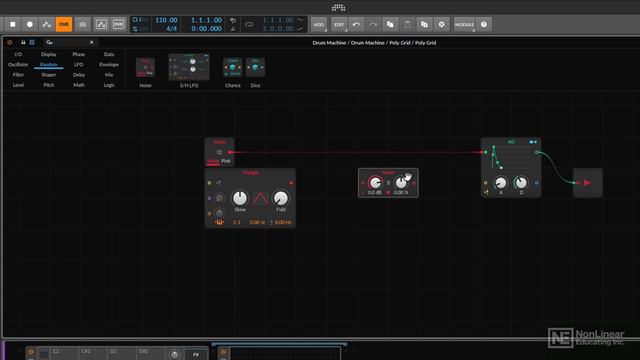Click the tempo value 110.00

tap(166, 20)
